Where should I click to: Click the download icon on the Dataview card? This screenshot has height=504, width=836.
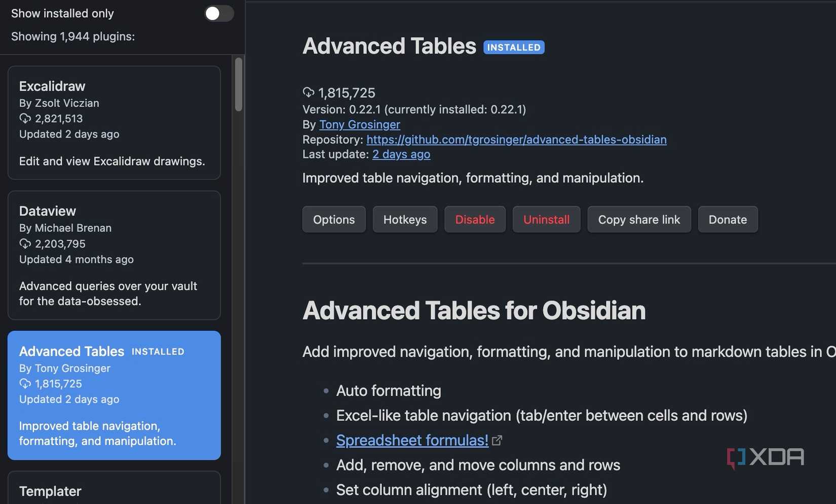coord(26,244)
